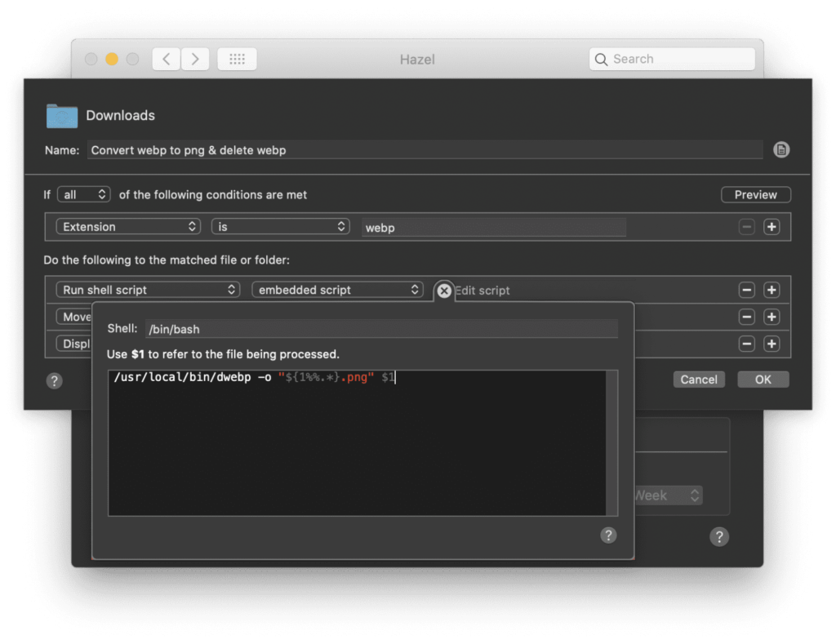Open the embedded script source dropdown
836x644 pixels.
[337, 290]
